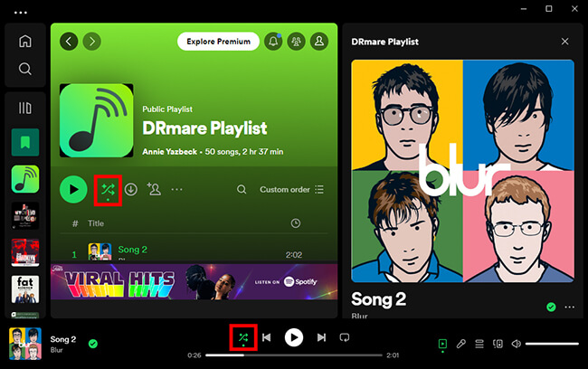The width and height of the screenshot is (588, 369).
Task: Search within the playlist
Action: [x=242, y=189]
